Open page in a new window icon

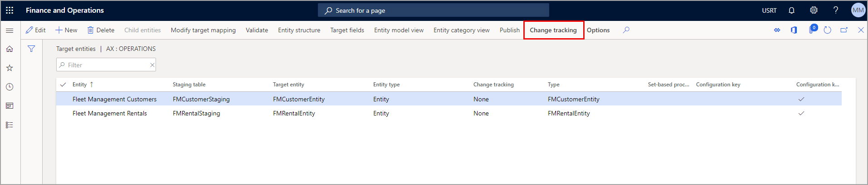(844, 30)
